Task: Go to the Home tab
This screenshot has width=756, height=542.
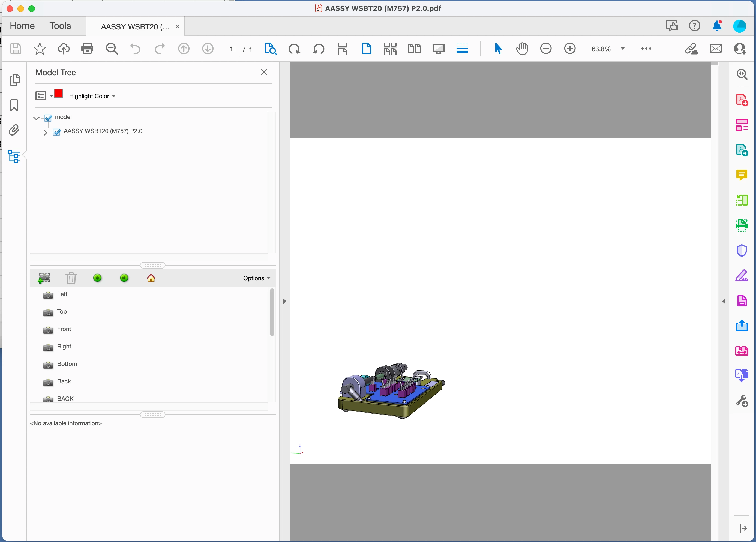Action: point(22,26)
